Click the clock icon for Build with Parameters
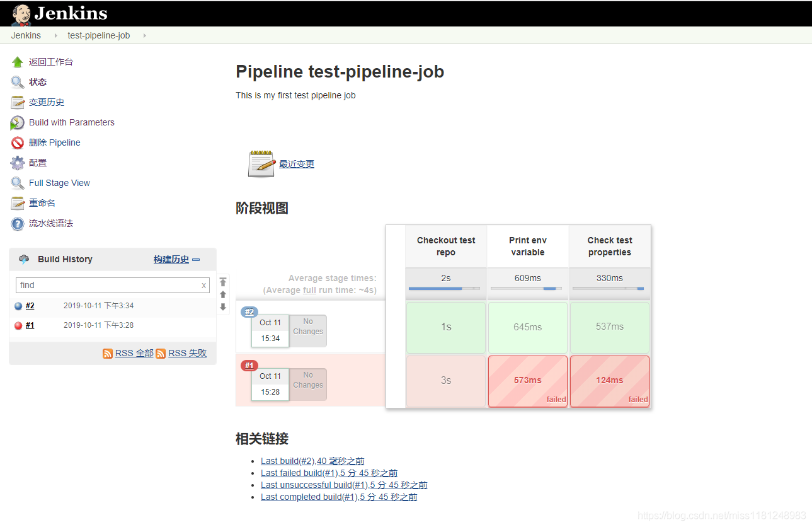This screenshot has height=527, width=812. pyautogui.click(x=18, y=122)
